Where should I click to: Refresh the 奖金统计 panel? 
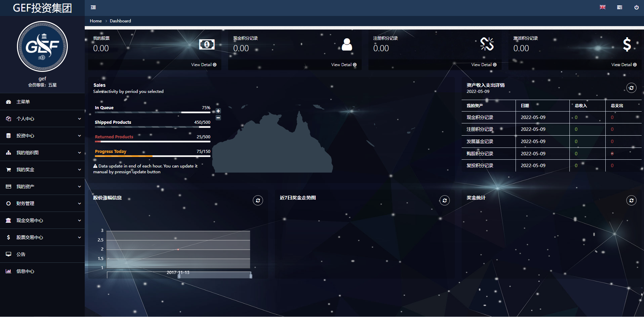[x=631, y=201]
